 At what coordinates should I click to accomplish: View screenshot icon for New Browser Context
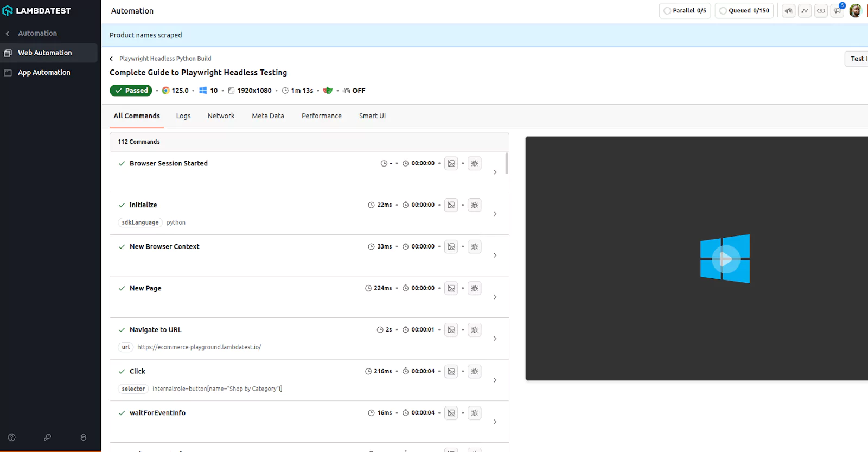(x=451, y=247)
